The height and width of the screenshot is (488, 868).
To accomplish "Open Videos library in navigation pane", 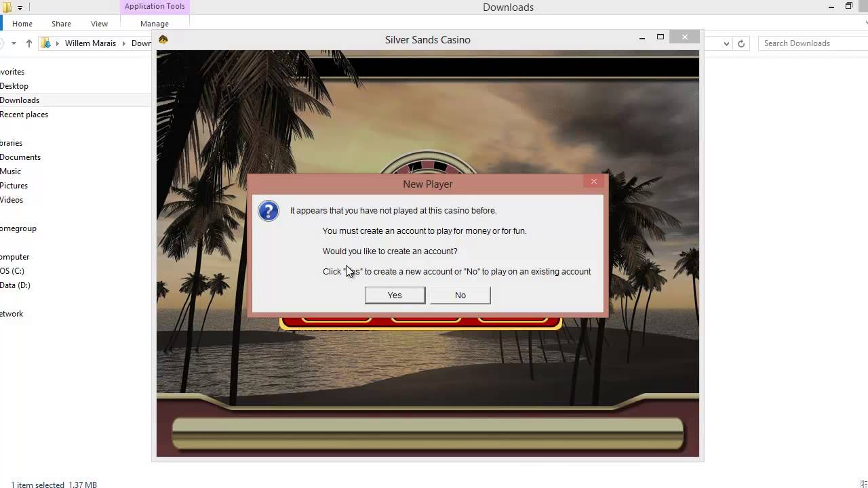I will 12,200.
